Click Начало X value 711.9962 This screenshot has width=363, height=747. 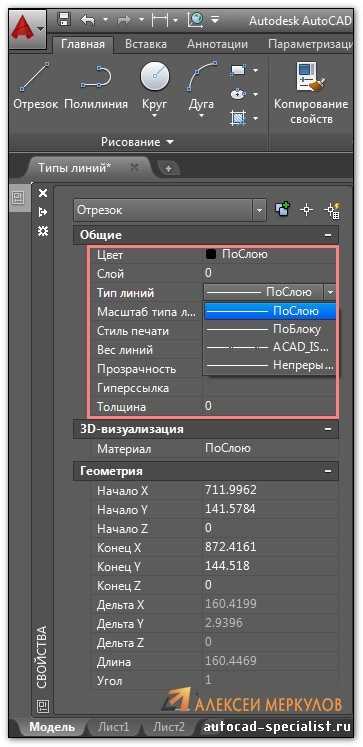[x=231, y=490]
